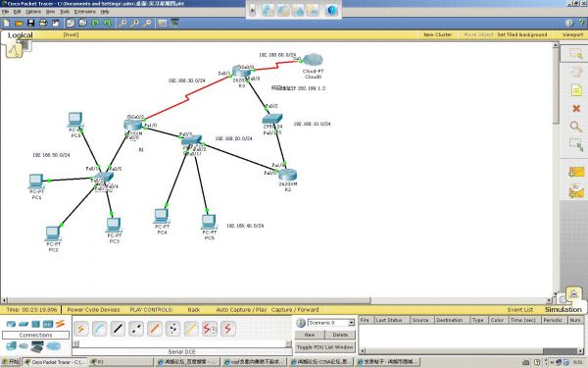The image size is (588, 368).
Task: Choose the automatic connection lightning icon
Action: coord(80,329)
